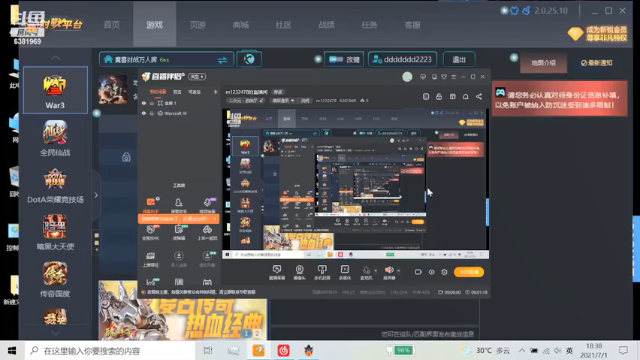This screenshot has width=640, height=360.
Task: Start the live stream with the orange button
Action: [x=469, y=272]
